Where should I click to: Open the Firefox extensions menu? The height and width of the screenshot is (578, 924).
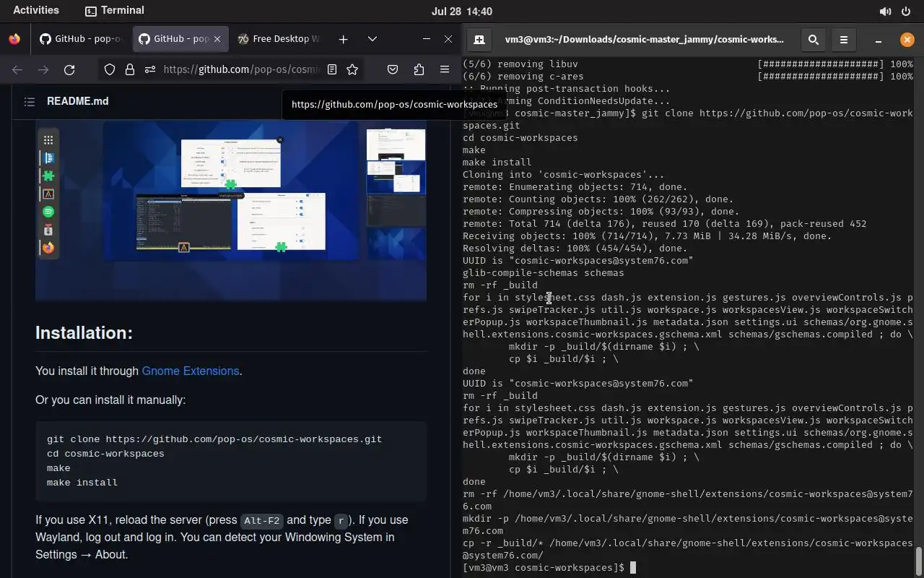click(419, 69)
